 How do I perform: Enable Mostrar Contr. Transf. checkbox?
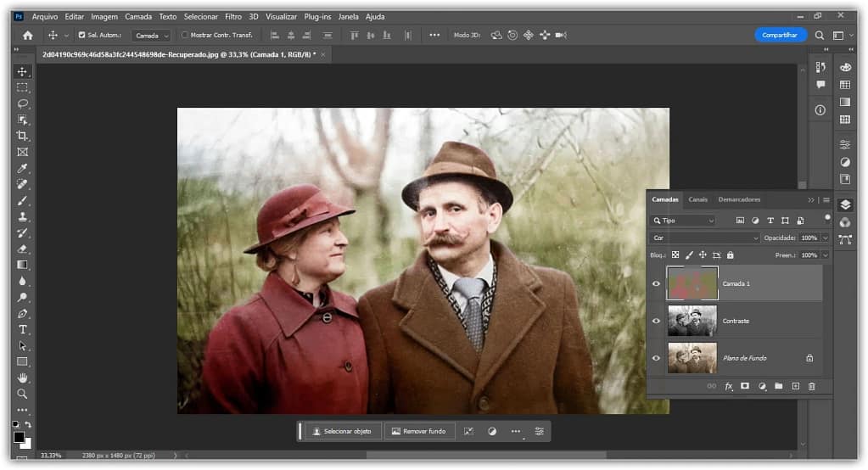pyautogui.click(x=184, y=35)
